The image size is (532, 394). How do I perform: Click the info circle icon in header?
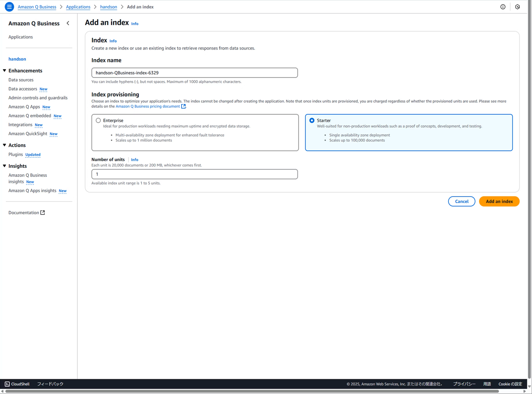click(x=503, y=7)
